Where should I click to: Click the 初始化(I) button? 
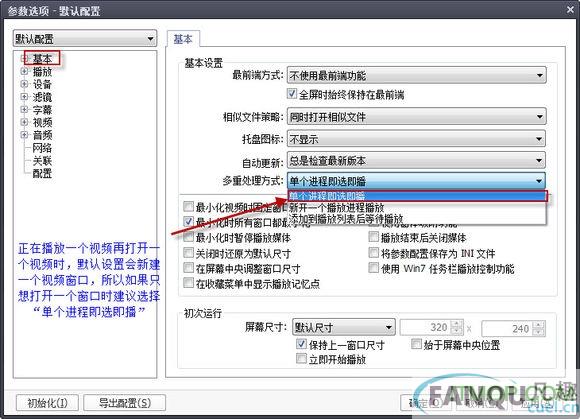click(x=47, y=402)
